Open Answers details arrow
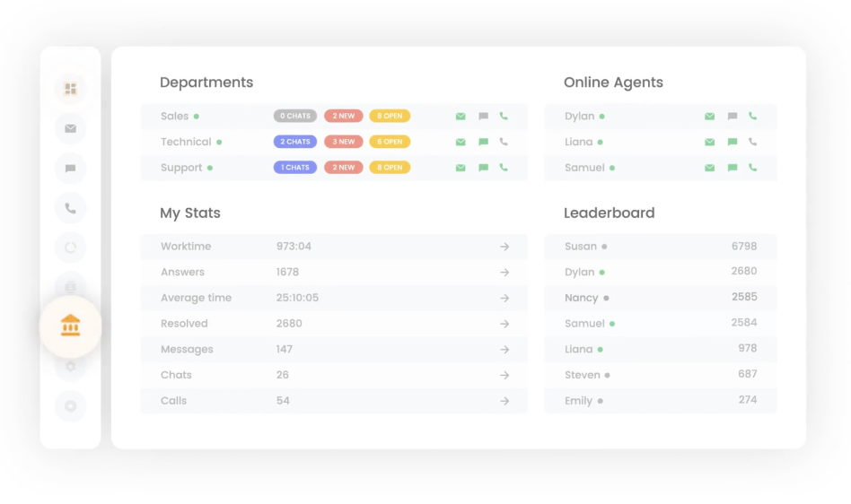The width and height of the screenshot is (851, 504). pyautogui.click(x=504, y=272)
